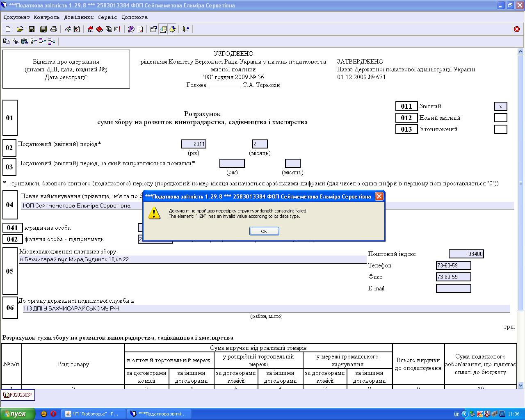Screen dimensions: 525x420
Task: Print the report with the printer icon
Action: [x=54, y=29]
